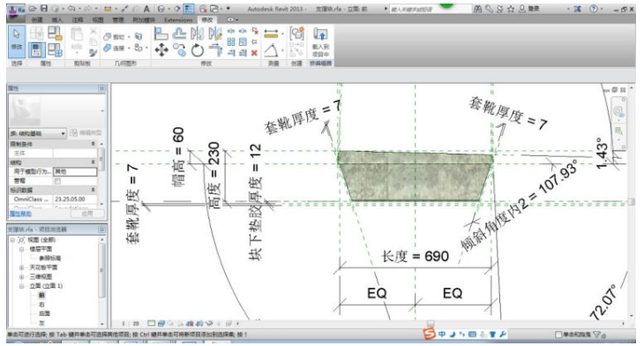Collapse the 立面 (立面 1) tree node
Viewport: 644px width, 346px height.
point(22,286)
